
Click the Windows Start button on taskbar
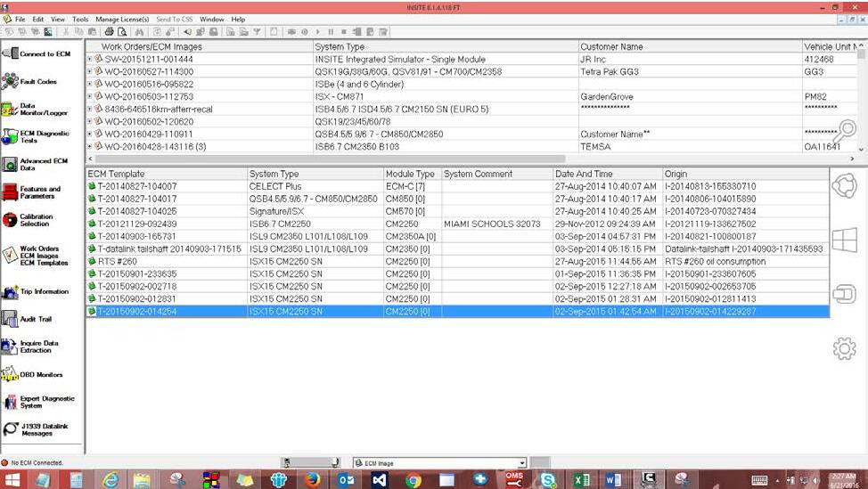(12, 479)
